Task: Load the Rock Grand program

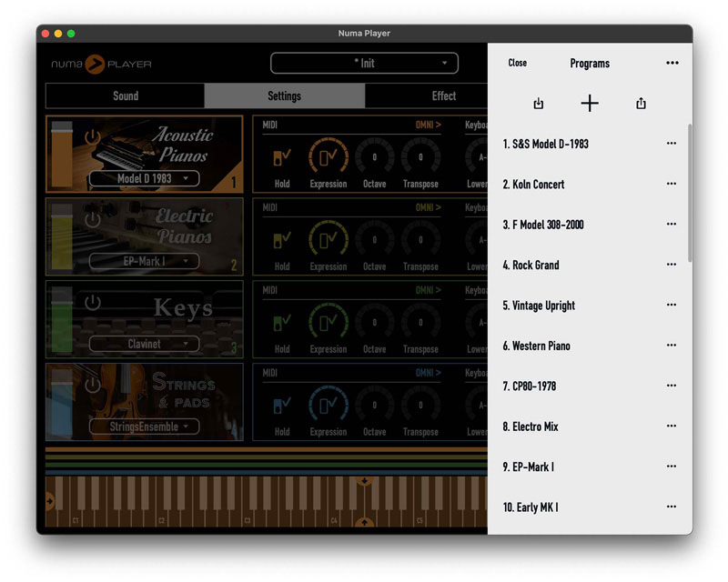Action: point(531,265)
